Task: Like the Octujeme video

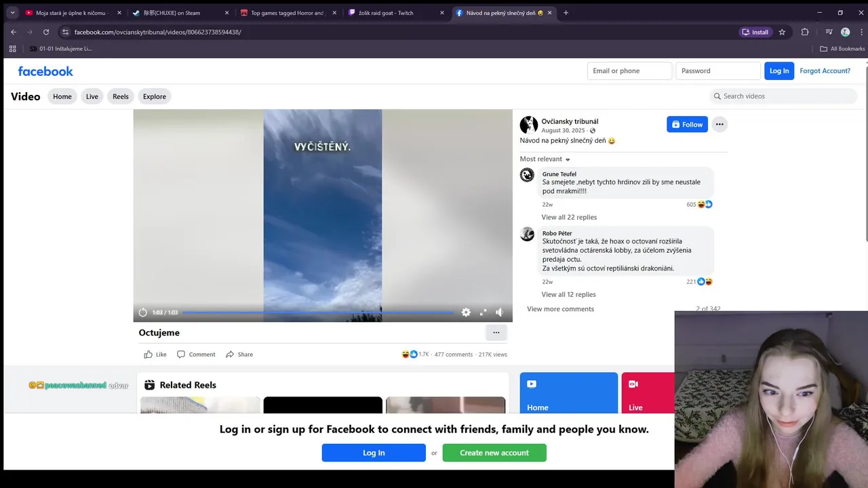Action: point(155,354)
